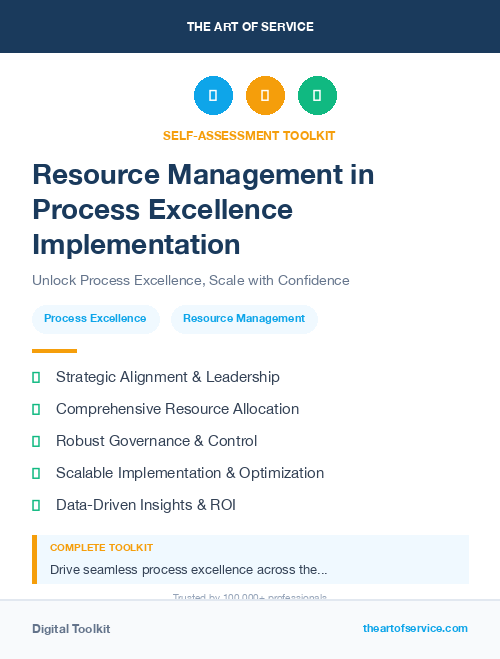
Task: Click the blue circle icon
Action: click(x=213, y=95)
